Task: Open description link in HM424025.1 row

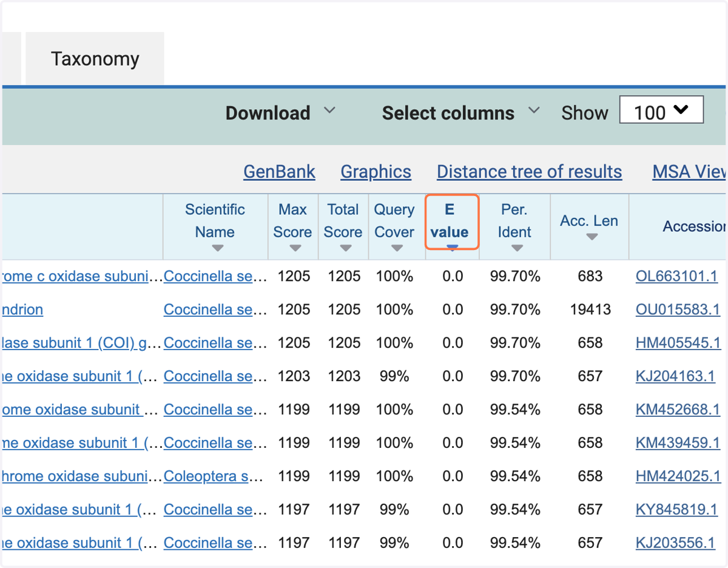Action: tap(83, 476)
